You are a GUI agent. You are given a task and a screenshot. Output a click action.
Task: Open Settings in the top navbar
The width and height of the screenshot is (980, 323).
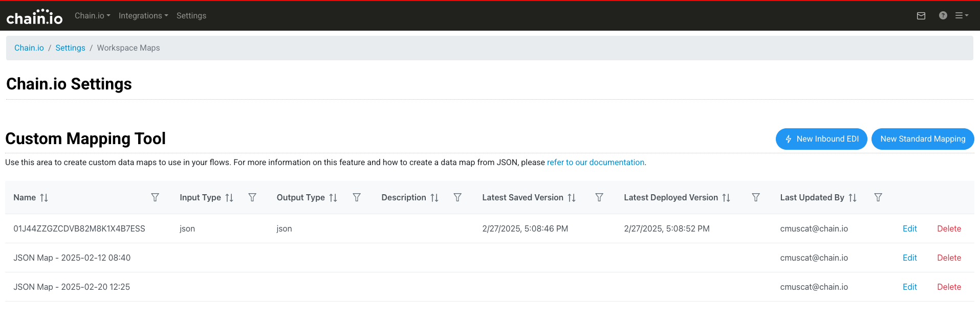[x=191, y=16]
